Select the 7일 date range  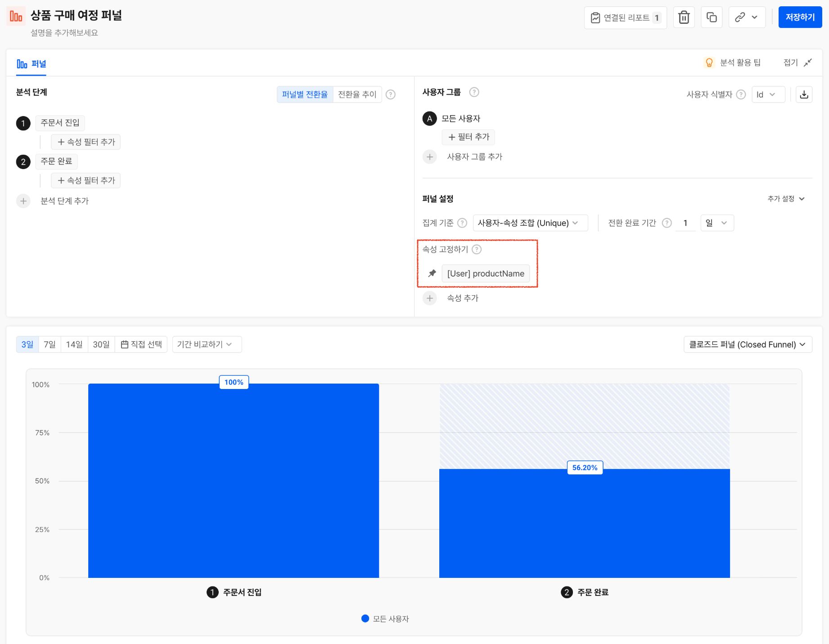pos(50,344)
